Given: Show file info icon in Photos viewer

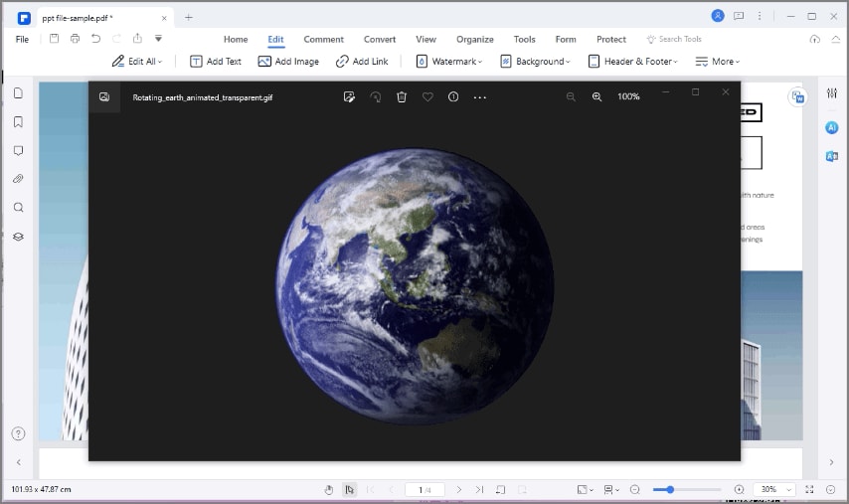Looking at the screenshot, I should pyautogui.click(x=453, y=96).
